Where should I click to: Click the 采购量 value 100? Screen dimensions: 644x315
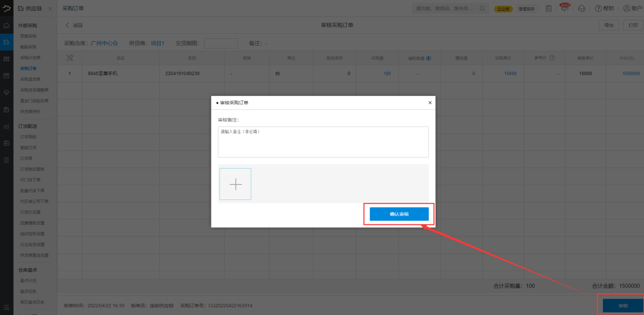pyautogui.click(x=387, y=74)
